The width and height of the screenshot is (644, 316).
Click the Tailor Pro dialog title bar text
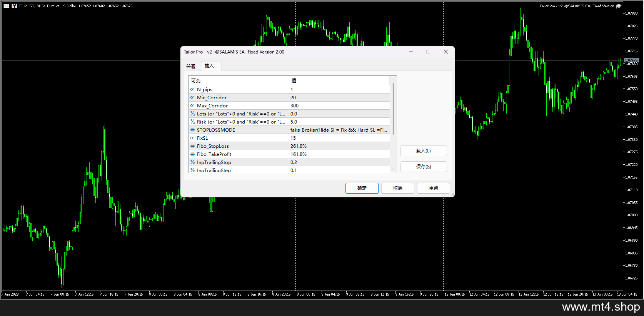tap(234, 52)
